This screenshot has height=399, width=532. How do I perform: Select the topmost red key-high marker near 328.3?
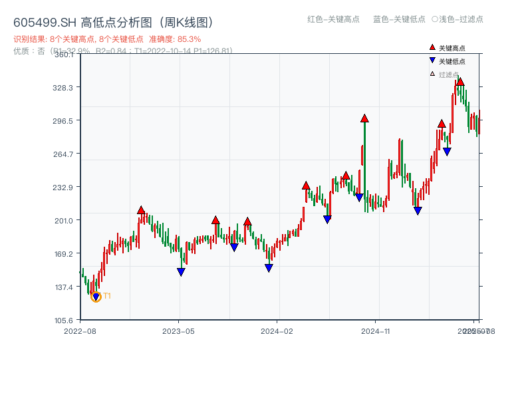pos(460,82)
